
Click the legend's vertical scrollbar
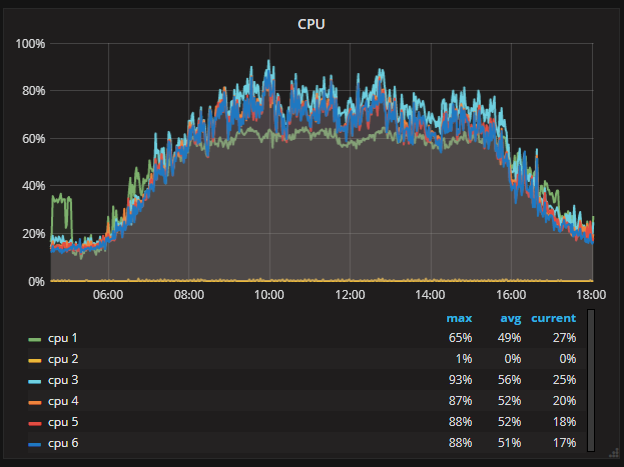[x=591, y=380]
